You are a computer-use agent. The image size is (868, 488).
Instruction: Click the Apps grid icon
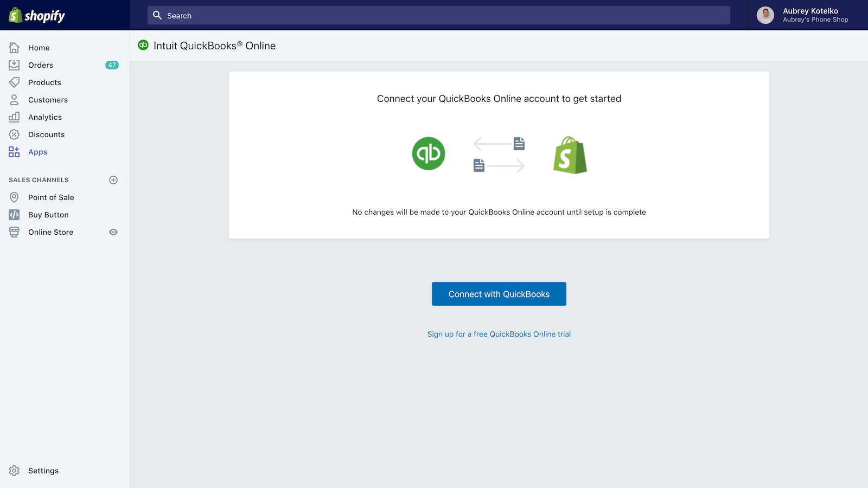14,152
